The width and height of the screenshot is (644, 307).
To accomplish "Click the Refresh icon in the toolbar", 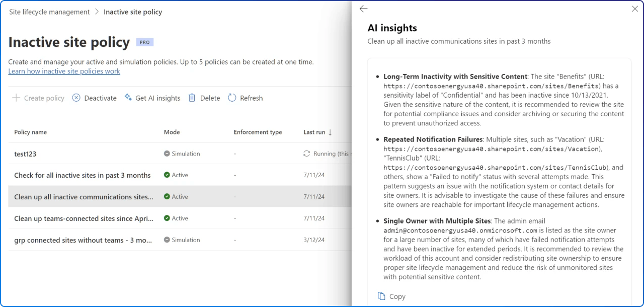I will pyautogui.click(x=231, y=98).
